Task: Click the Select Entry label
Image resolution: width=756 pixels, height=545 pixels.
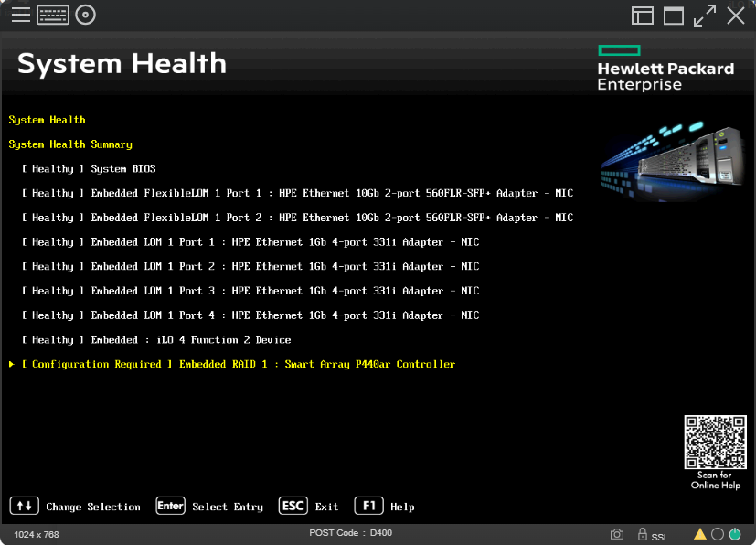Action: (228, 507)
